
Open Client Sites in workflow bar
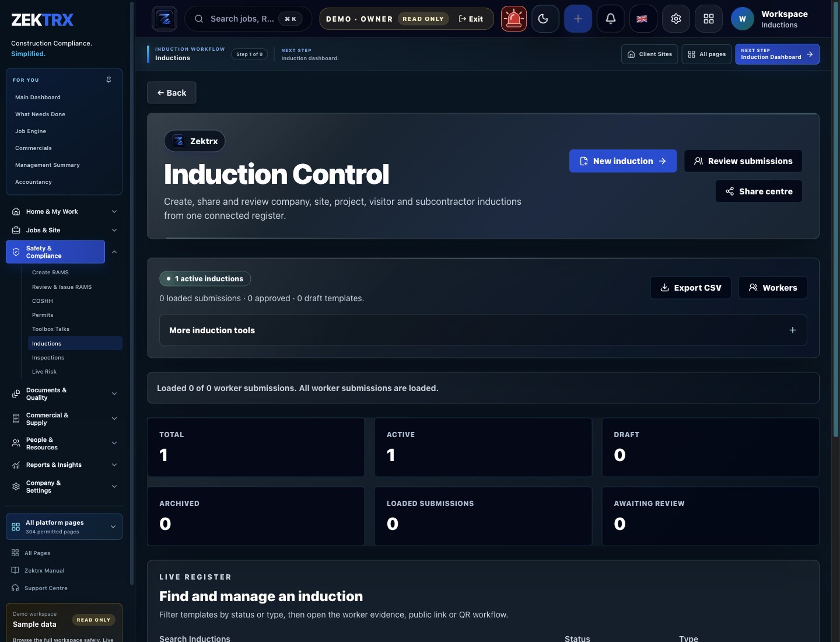pos(650,54)
